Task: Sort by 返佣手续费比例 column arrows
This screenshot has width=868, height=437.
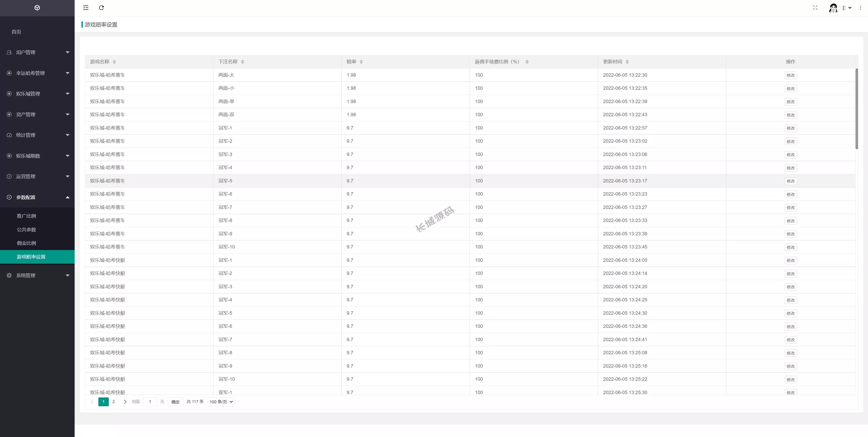Action: (x=527, y=62)
